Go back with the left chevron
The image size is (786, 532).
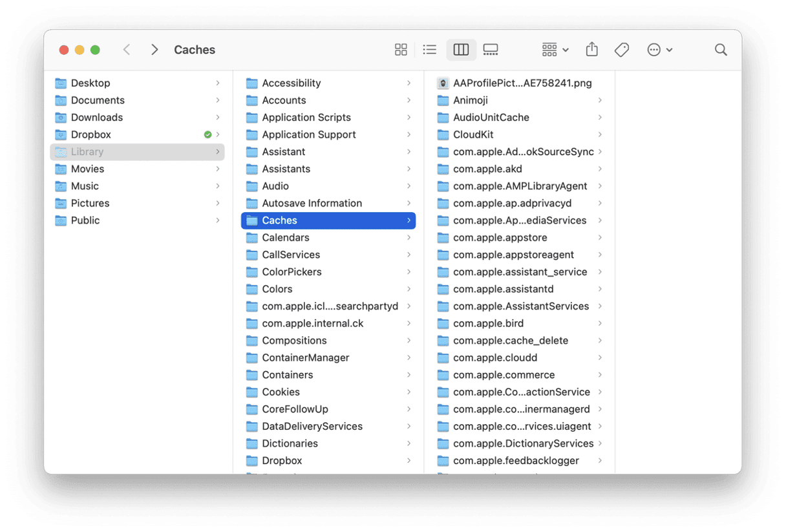coord(127,50)
